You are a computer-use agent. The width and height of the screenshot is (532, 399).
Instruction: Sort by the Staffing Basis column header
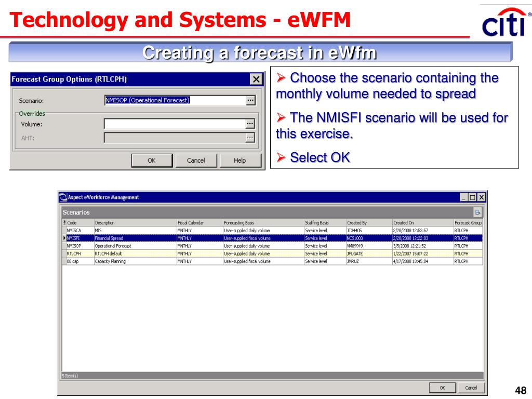(x=325, y=222)
